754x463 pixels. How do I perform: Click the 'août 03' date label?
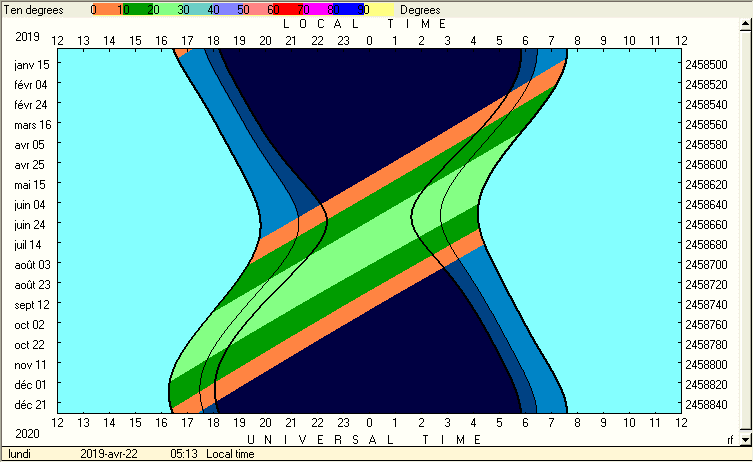tap(32, 265)
